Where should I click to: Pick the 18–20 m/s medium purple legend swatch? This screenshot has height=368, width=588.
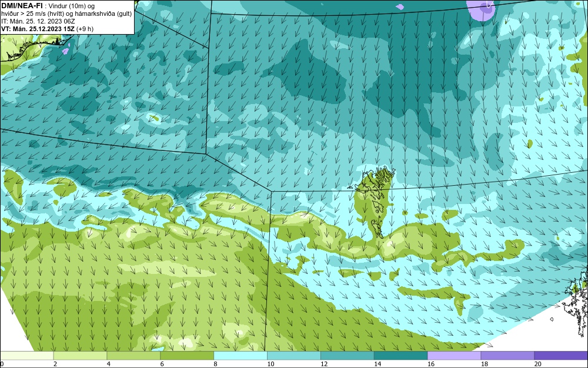(x=507, y=356)
